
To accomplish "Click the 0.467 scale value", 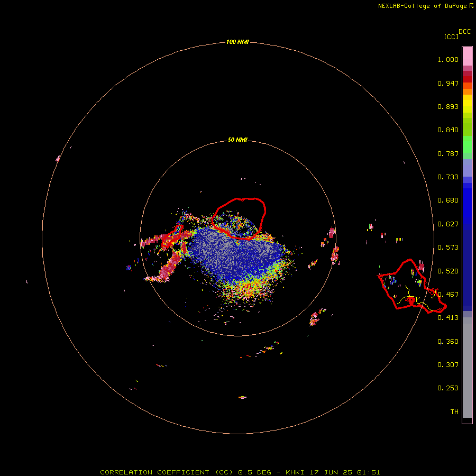I will pos(448,295).
